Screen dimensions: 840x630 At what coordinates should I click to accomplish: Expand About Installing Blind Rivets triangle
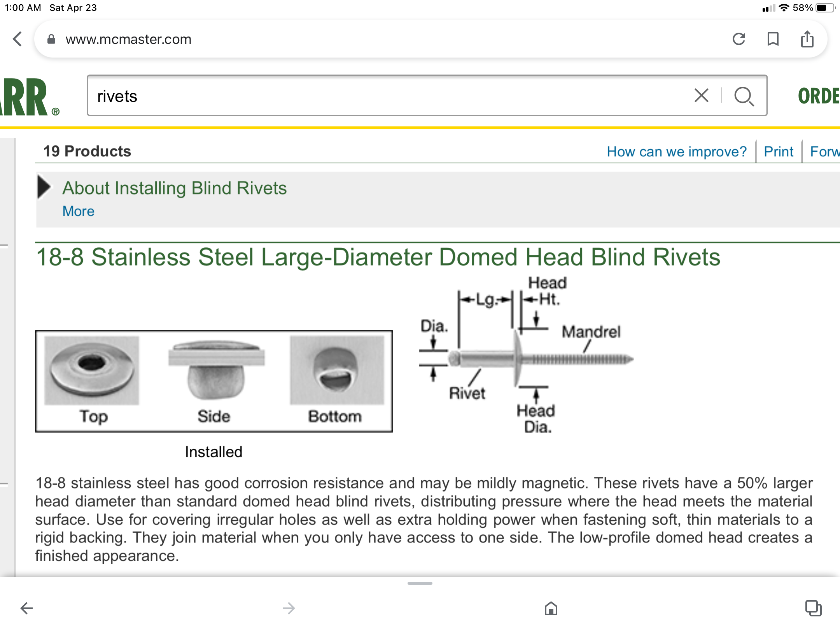tap(44, 187)
